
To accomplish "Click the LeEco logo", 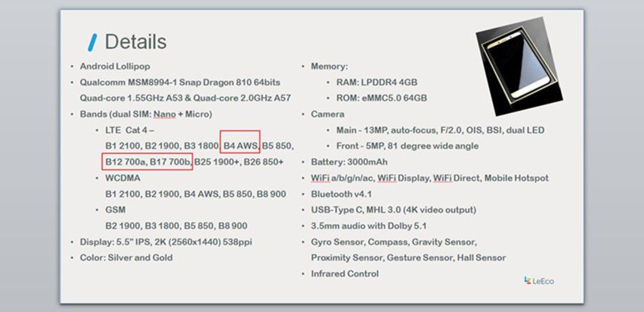I will [x=539, y=281].
